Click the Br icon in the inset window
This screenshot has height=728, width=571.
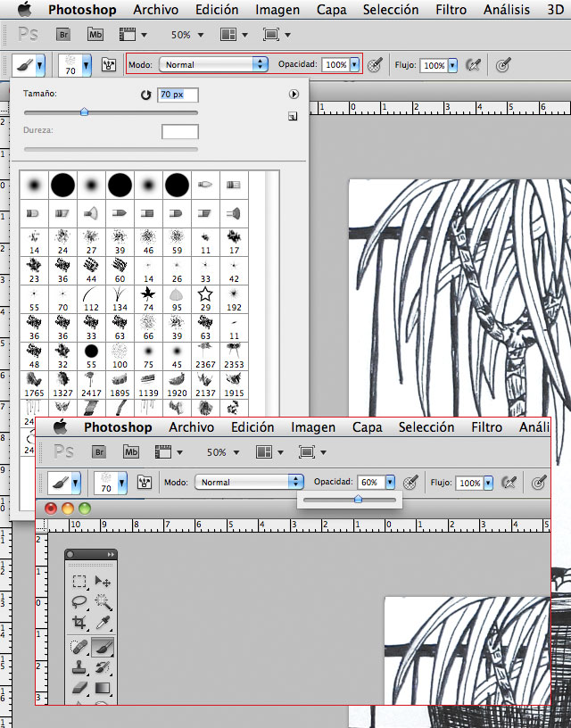99,451
